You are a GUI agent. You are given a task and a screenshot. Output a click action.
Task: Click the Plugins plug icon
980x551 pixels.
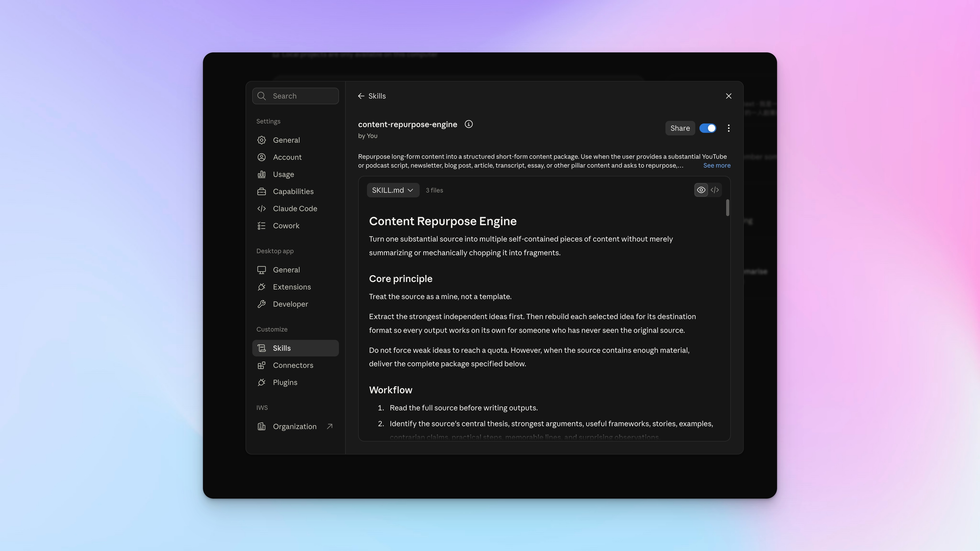coord(261,382)
